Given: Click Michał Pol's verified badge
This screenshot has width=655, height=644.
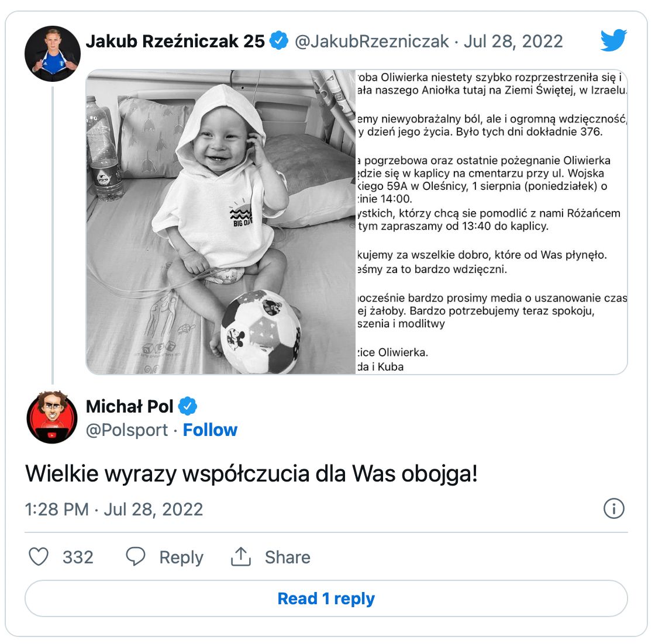Looking at the screenshot, I should (188, 406).
